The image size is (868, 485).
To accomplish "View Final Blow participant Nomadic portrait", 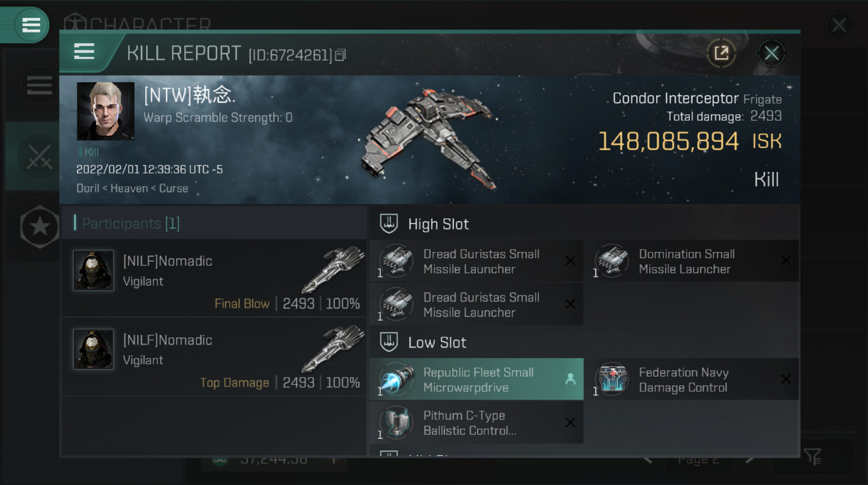I will [x=93, y=270].
